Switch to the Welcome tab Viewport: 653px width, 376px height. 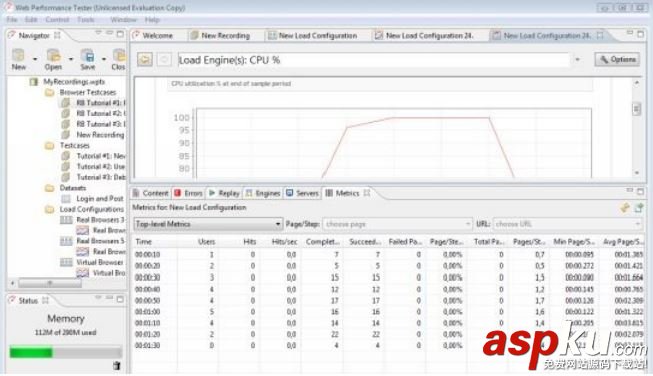click(157, 36)
